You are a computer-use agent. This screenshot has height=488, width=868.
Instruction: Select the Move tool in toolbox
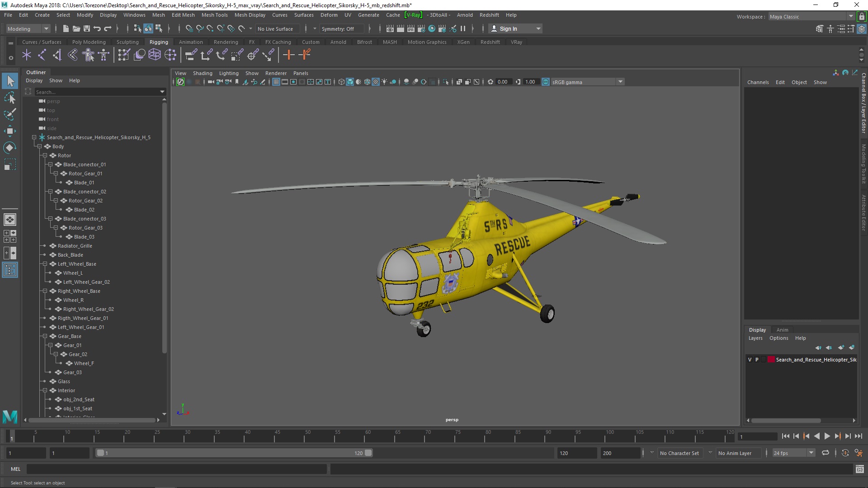coord(9,131)
